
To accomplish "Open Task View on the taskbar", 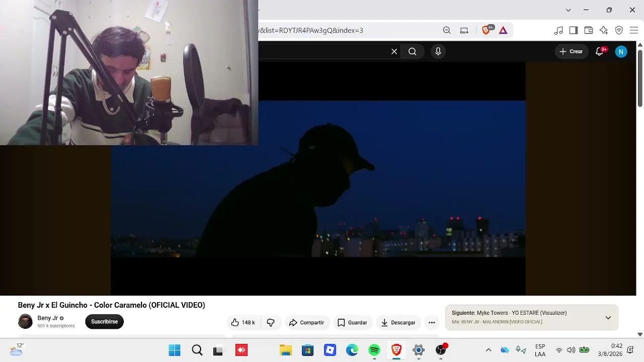I will [x=218, y=350].
